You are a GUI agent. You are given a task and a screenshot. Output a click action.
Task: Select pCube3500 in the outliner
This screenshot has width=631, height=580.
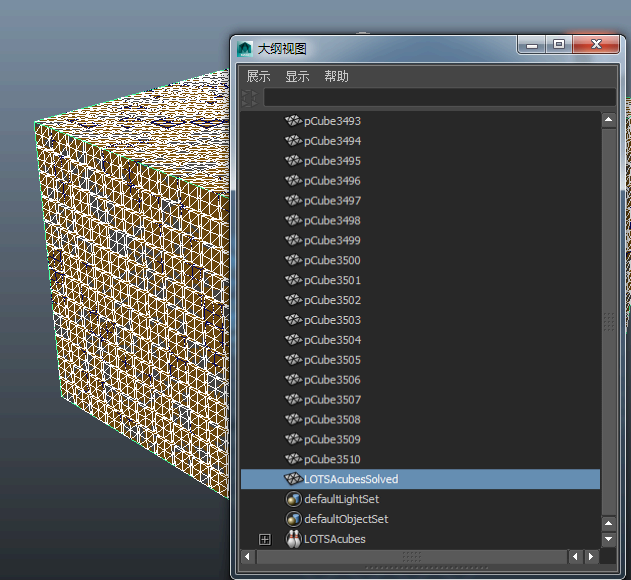[x=332, y=260]
